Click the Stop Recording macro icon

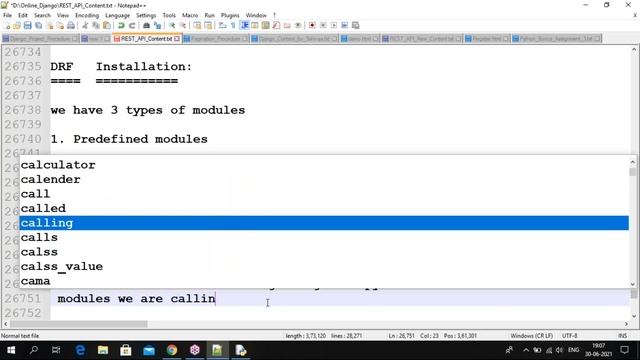point(323,25)
